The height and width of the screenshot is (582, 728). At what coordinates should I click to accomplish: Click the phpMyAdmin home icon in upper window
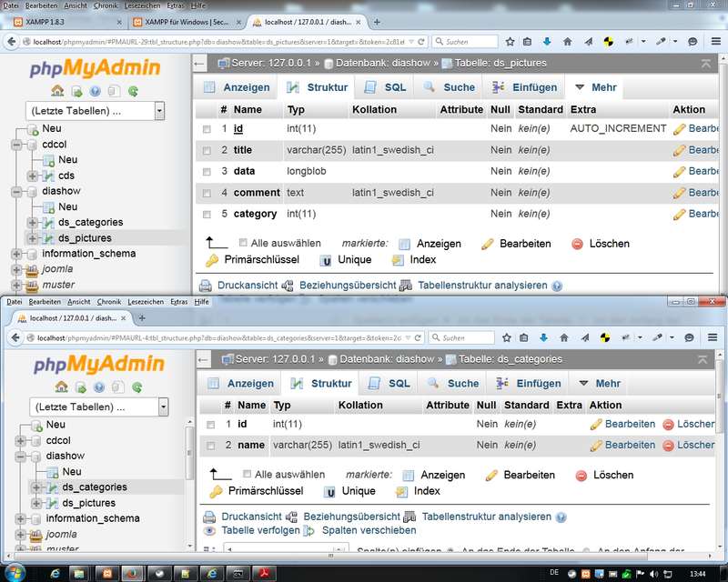pos(58,91)
